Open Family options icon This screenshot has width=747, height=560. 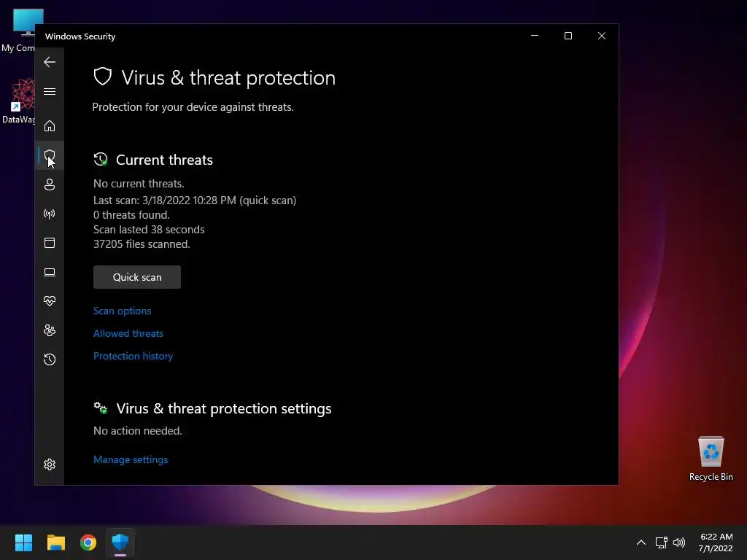50,330
